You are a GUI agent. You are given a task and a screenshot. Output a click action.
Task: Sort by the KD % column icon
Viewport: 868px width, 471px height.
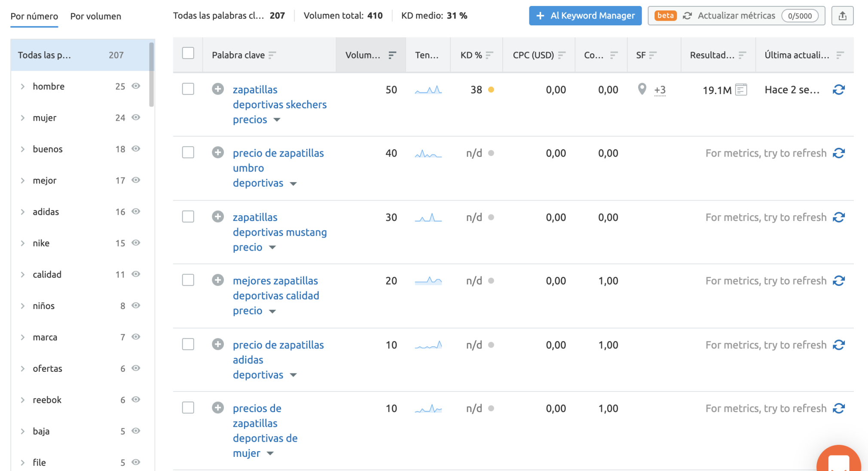coord(489,55)
